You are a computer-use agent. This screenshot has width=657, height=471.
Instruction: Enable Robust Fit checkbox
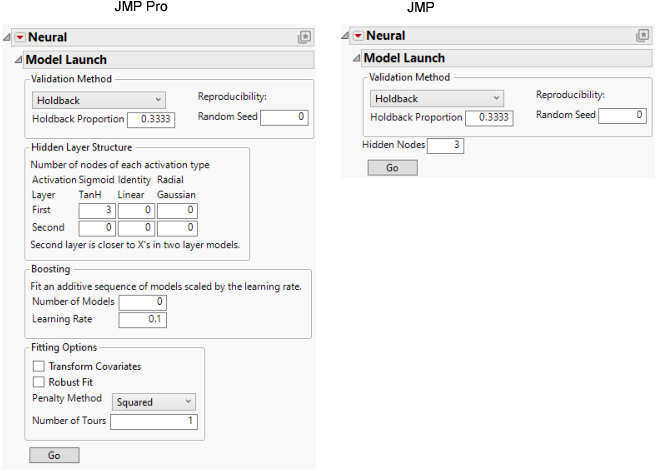pyautogui.click(x=40, y=382)
